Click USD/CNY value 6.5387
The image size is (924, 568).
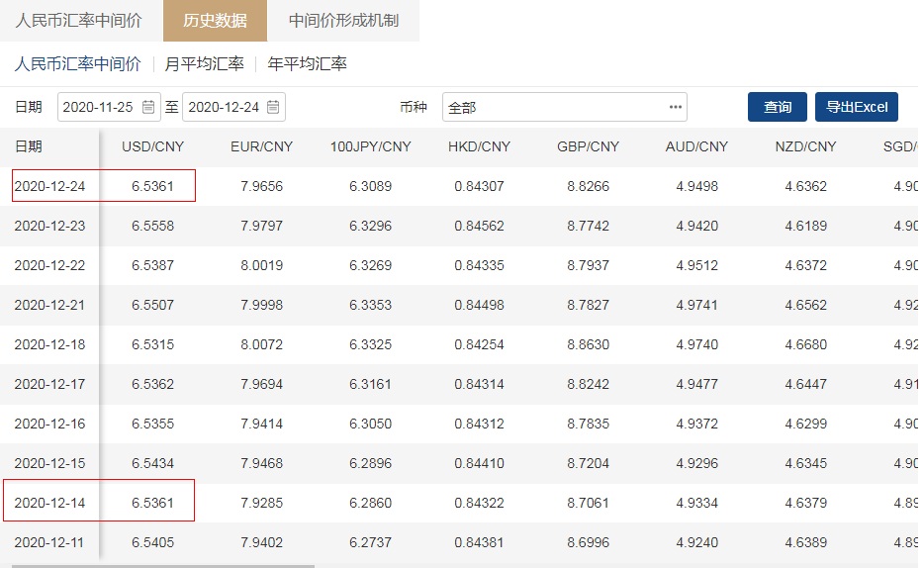[153, 265]
